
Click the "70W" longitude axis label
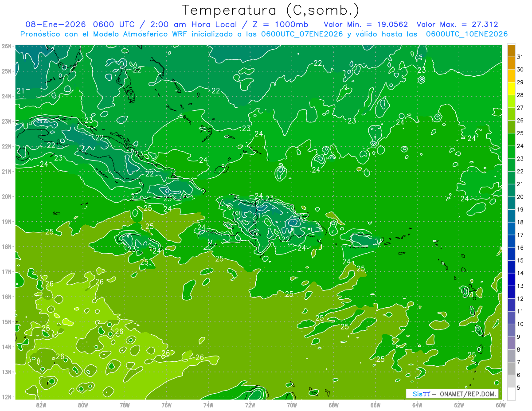(292, 405)
